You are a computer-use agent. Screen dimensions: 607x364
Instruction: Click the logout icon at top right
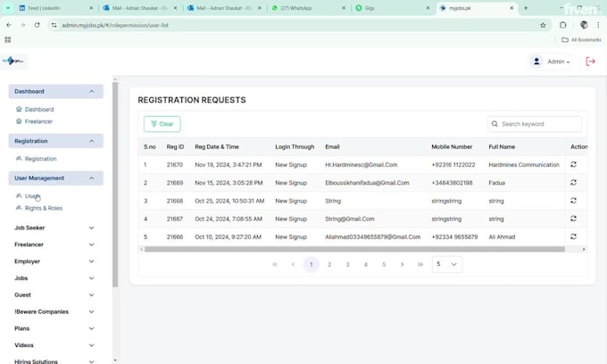[590, 62]
